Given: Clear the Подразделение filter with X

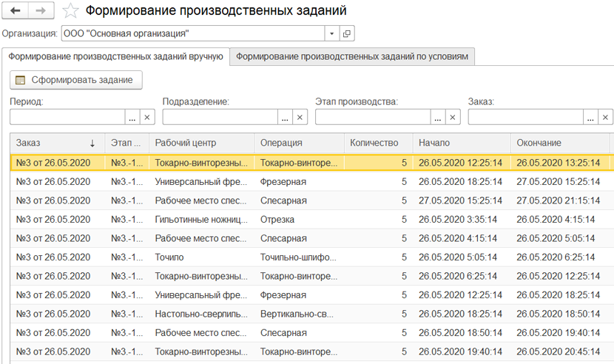Looking at the screenshot, I should click(x=300, y=117).
